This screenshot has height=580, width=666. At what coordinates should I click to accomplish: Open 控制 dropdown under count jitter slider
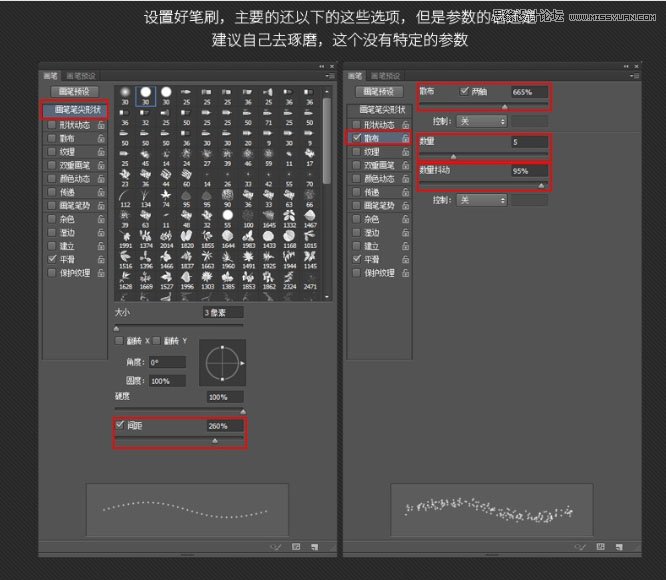tap(482, 200)
